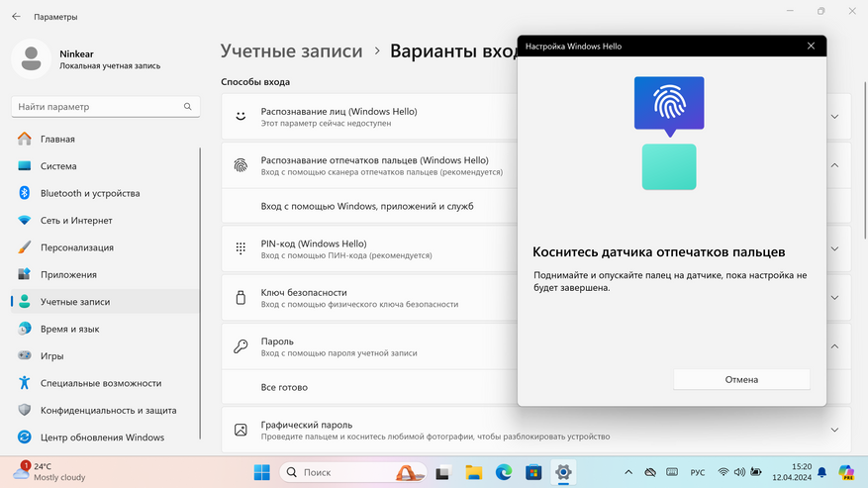Click the Все готово row under Пароль
Screen dimensions: 868x488
(x=369, y=387)
